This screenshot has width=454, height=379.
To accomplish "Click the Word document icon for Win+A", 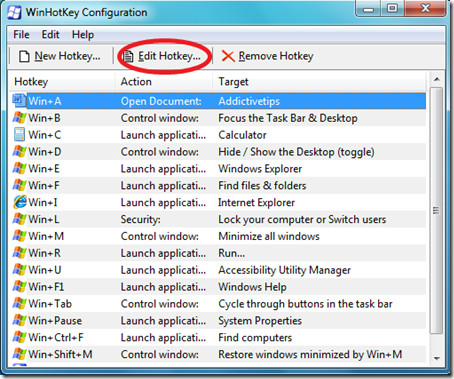I will pos(19,101).
